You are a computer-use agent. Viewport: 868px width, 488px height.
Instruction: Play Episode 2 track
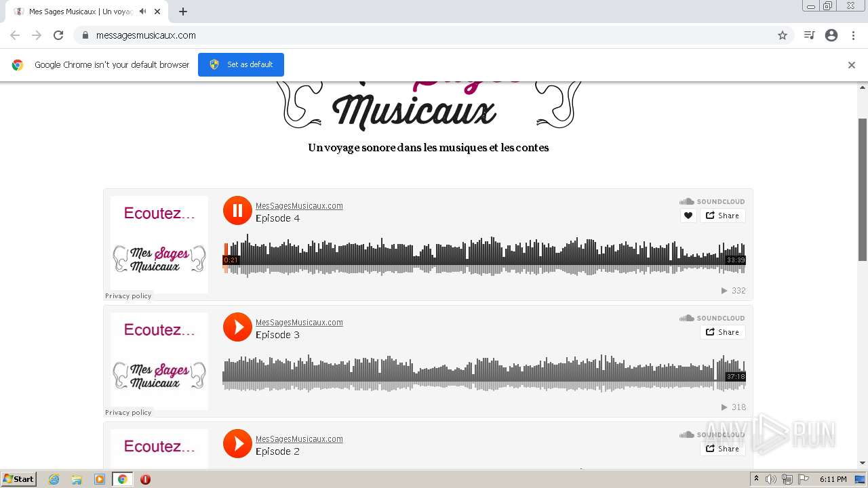(x=237, y=443)
